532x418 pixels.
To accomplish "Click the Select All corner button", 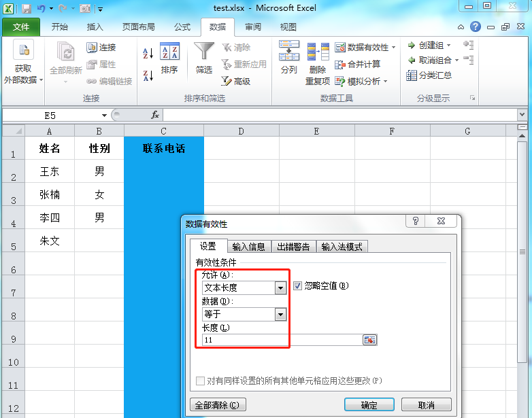I will 14,131.
